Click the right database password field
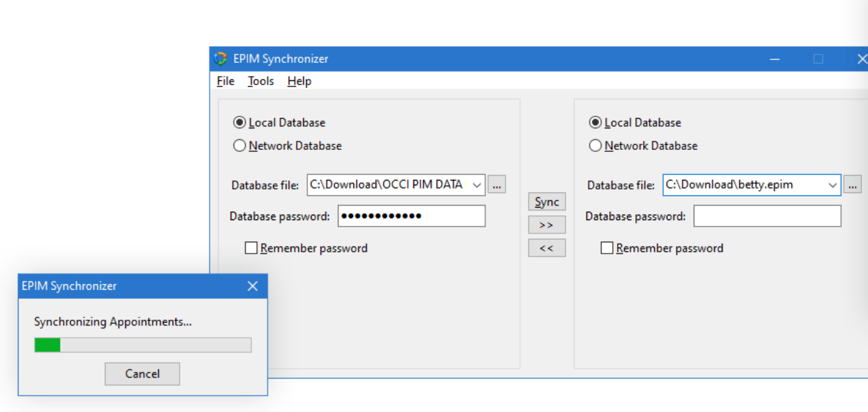Viewport: 868px width, 412px height. 767,216
